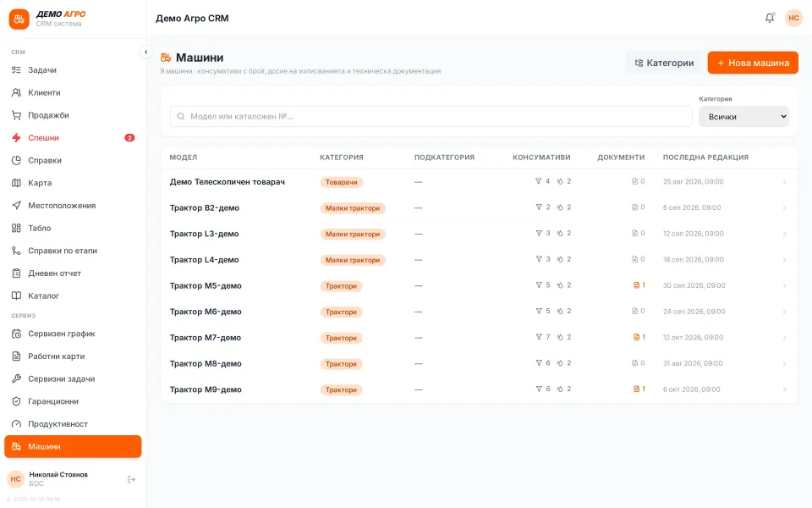
Task: Click the Карта map icon
Action: [17, 183]
